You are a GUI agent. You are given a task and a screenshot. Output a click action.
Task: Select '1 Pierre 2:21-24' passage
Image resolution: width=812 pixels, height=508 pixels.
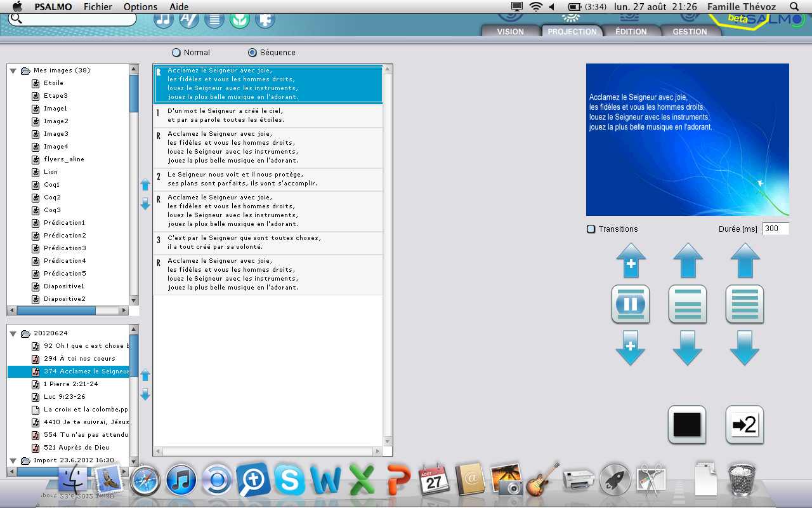click(x=70, y=384)
